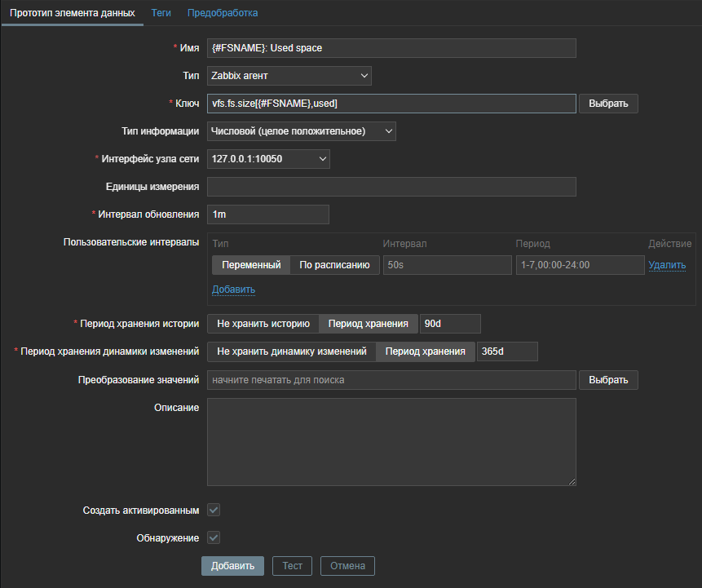This screenshot has height=588, width=702.
Task: Click Выбрать button next to Ключ field
Action: point(608,104)
